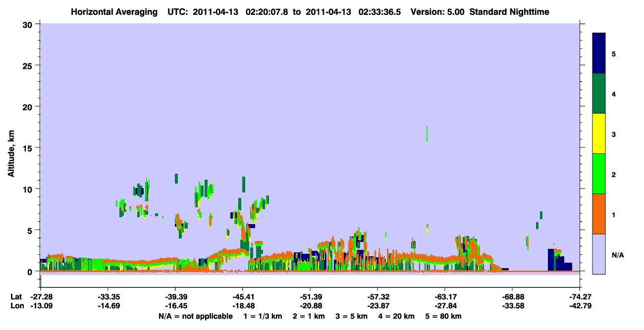Click the 'Lon' row label
The height and width of the screenshot is (330, 644).
(17, 306)
